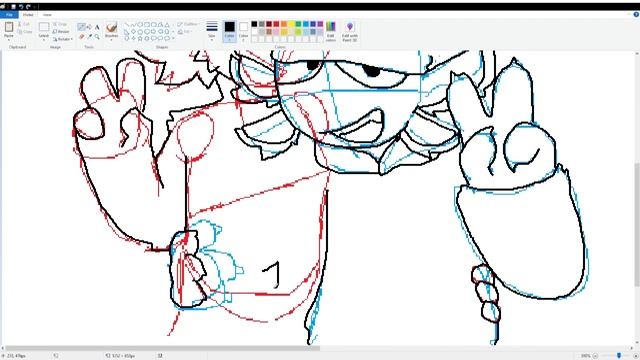This screenshot has height=360, width=640.
Task: Pick the five-point Star shape
Action: click(x=140, y=38)
